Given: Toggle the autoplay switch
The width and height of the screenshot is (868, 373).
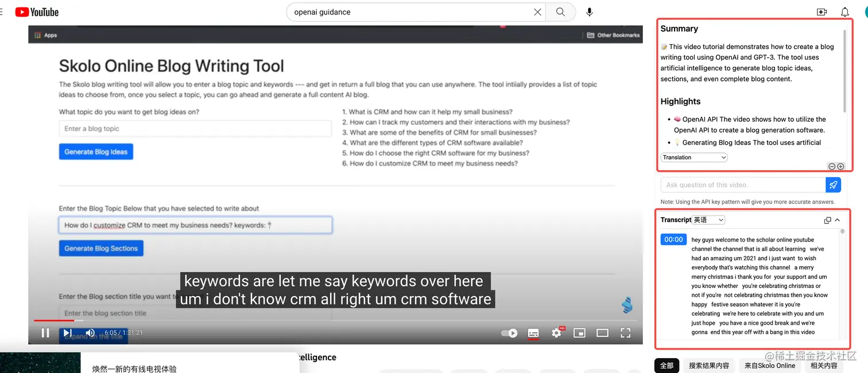Looking at the screenshot, I should click(509, 333).
